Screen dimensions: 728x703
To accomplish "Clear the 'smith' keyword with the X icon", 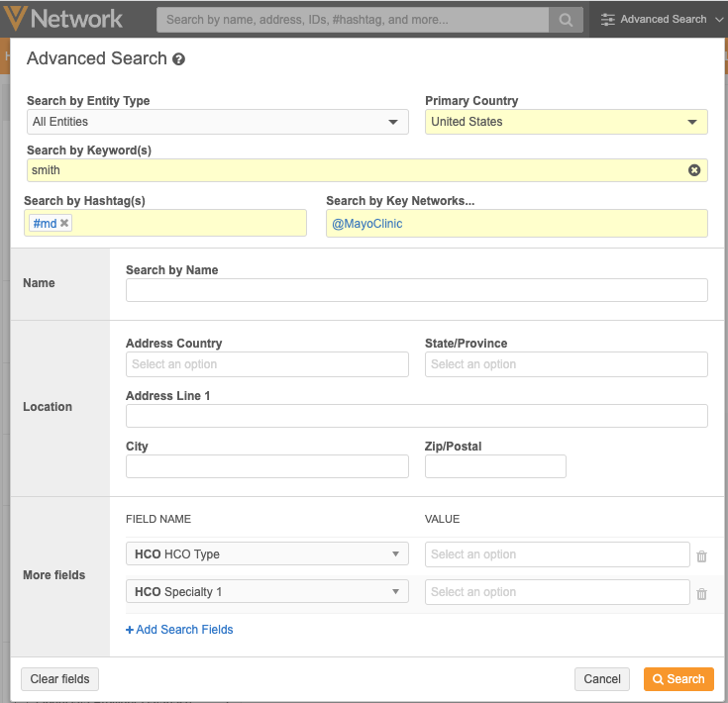I will click(x=694, y=170).
